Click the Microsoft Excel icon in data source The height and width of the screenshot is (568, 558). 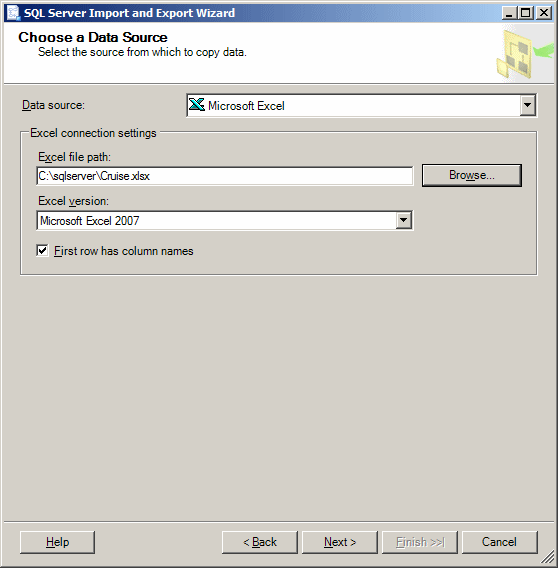[197, 105]
